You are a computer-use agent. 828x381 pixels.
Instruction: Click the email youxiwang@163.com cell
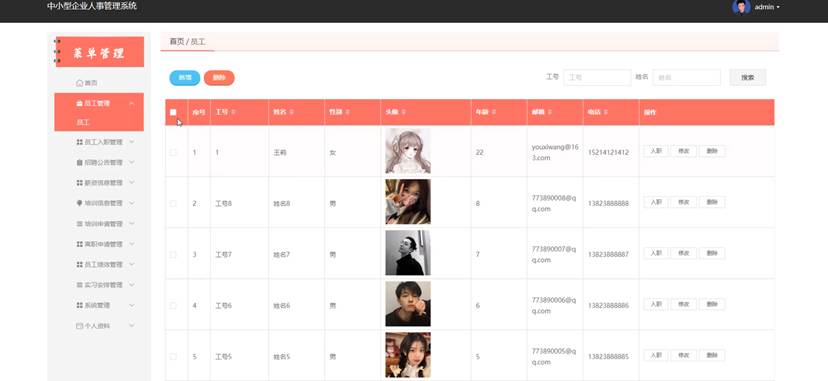pyautogui.click(x=554, y=152)
